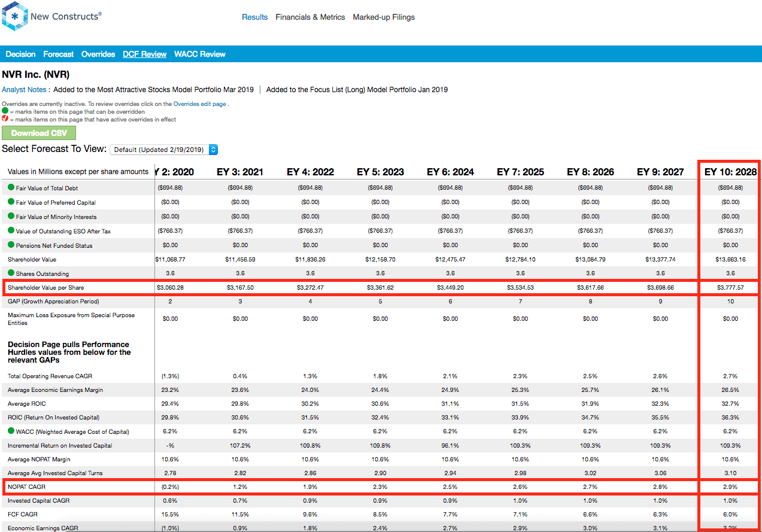Open the Overrides tab in the blue bar
Image resolution: width=762 pixels, height=532 pixels.
(98, 54)
